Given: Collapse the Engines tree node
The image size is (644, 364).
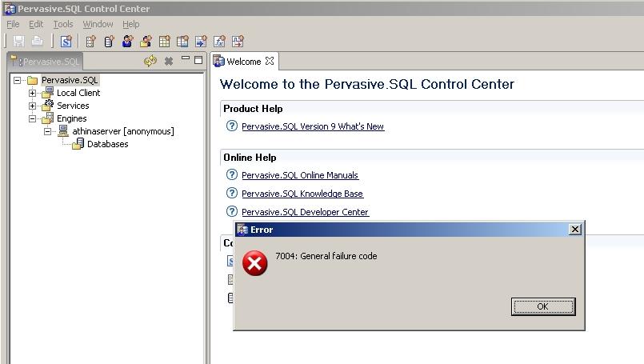Looking at the screenshot, I should pyautogui.click(x=33, y=118).
